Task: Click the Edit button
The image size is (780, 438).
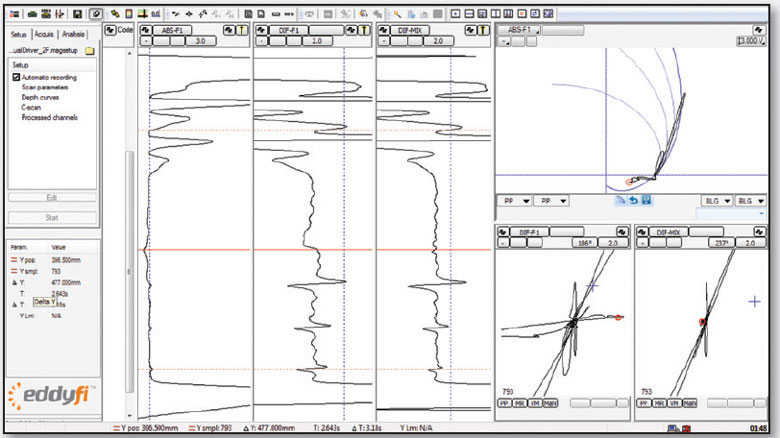Action: click(x=52, y=198)
